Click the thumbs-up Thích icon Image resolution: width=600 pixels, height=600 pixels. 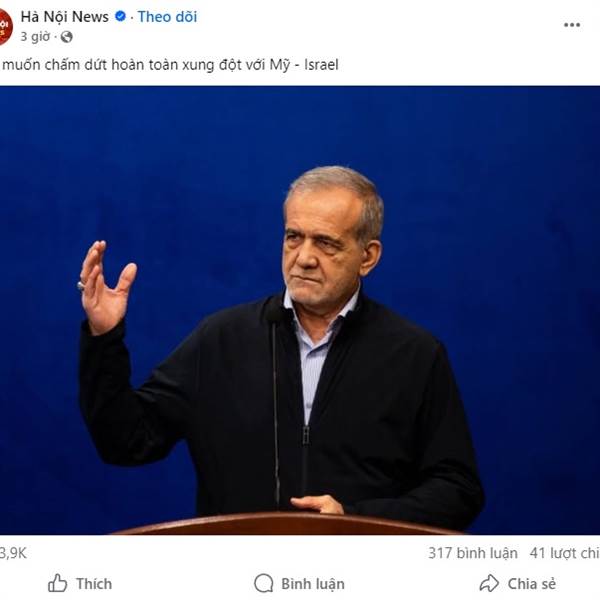[57, 583]
